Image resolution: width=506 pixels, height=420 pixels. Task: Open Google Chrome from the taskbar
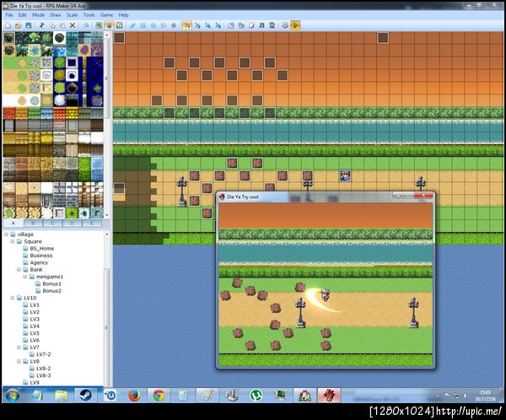point(159,396)
